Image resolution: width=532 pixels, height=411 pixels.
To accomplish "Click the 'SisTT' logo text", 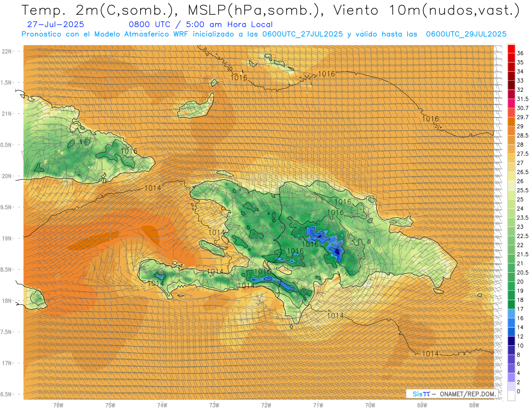I will 421,394.
